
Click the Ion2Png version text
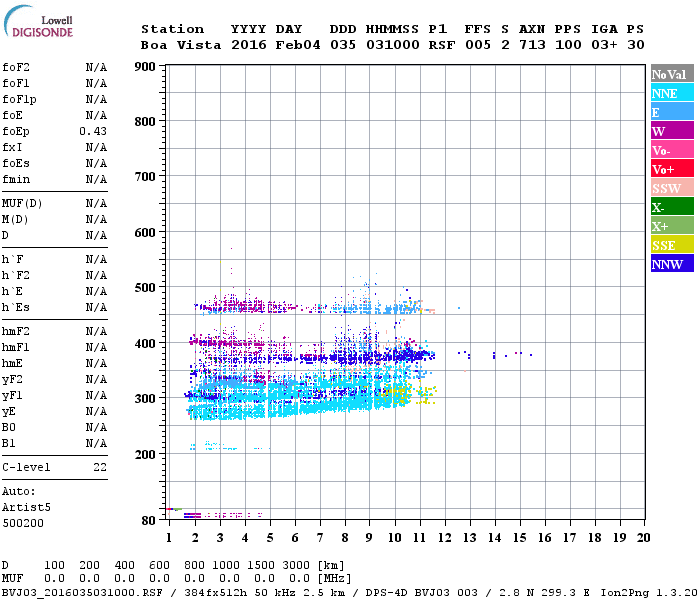coord(649,592)
